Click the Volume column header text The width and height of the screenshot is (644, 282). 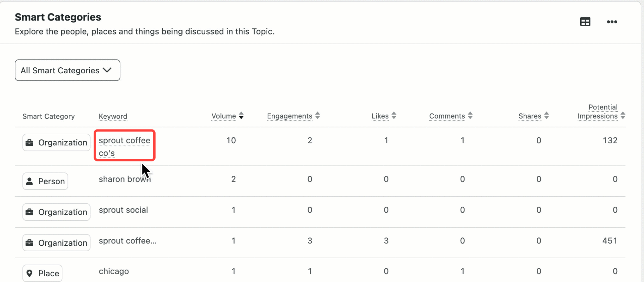point(224,116)
